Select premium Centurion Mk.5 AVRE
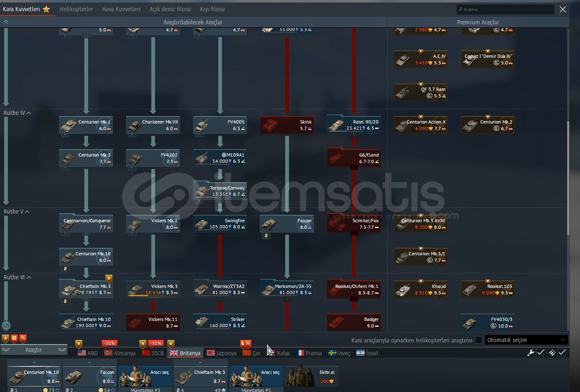Image resolution: width=580 pixels, height=392 pixels. pyautogui.click(x=421, y=224)
